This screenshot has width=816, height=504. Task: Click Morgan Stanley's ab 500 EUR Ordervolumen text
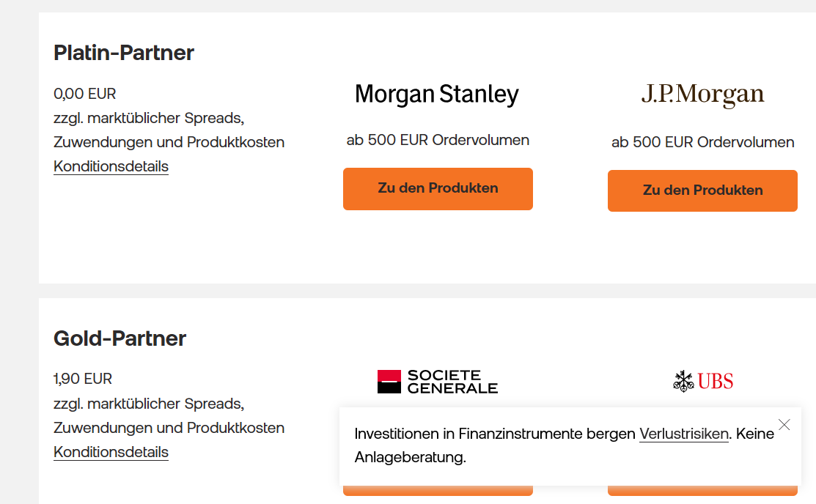(438, 140)
